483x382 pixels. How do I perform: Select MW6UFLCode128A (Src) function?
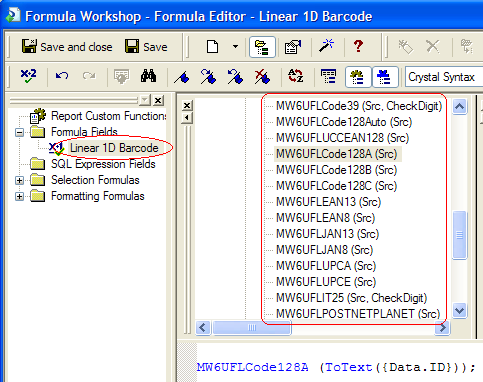(337, 154)
